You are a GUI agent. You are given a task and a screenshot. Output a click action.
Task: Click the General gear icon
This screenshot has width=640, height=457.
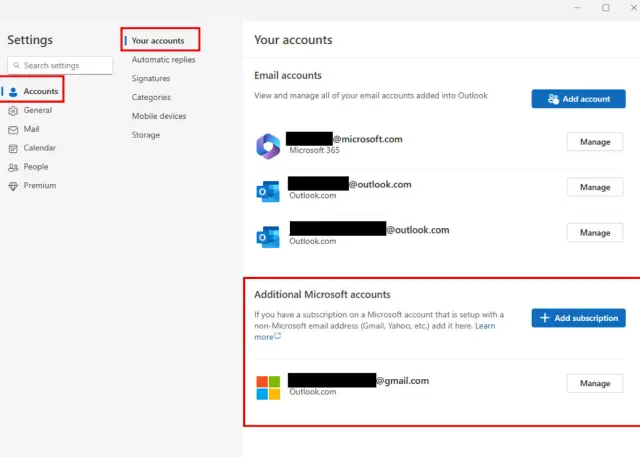click(x=13, y=111)
